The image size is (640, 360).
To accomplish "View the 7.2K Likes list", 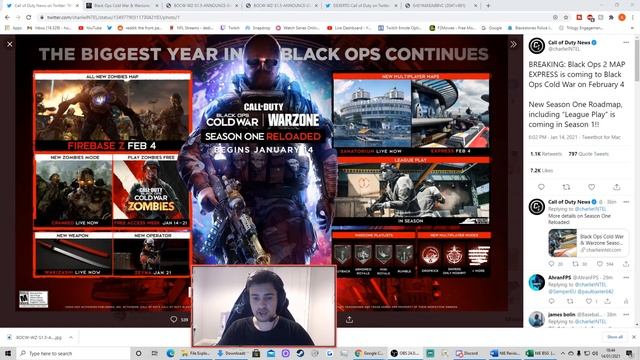I will [x=541, y=171].
